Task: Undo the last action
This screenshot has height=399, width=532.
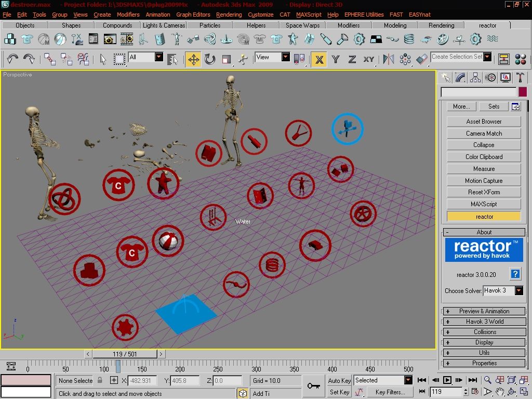Action: click(x=12, y=59)
